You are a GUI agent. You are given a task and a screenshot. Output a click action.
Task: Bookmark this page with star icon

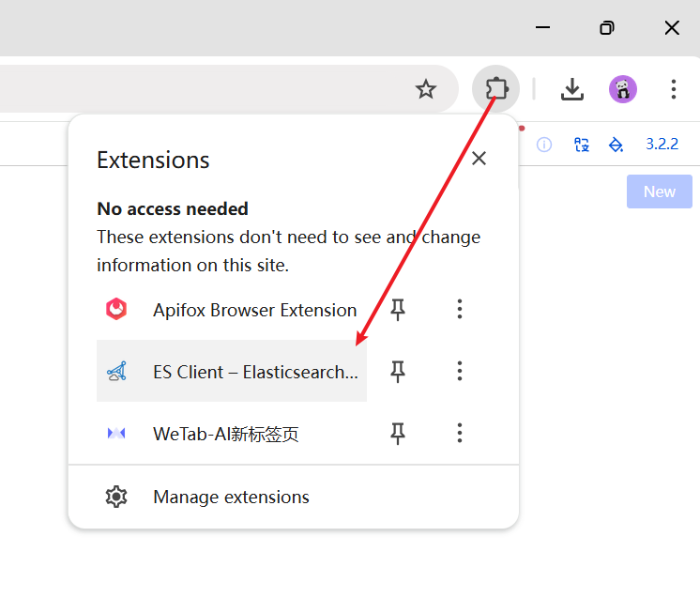(x=425, y=89)
